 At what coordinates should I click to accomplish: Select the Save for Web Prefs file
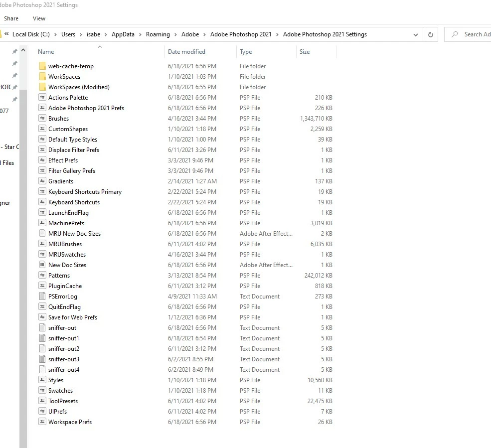pyautogui.click(x=73, y=317)
